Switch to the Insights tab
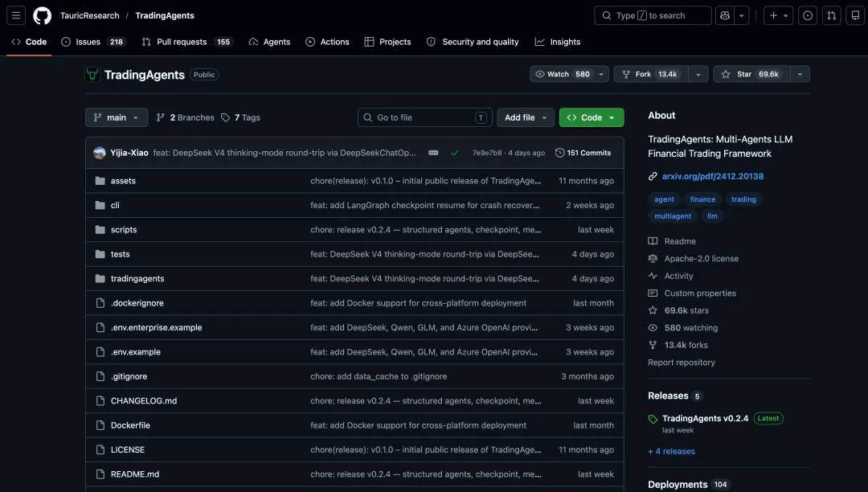868x492 pixels. point(558,42)
